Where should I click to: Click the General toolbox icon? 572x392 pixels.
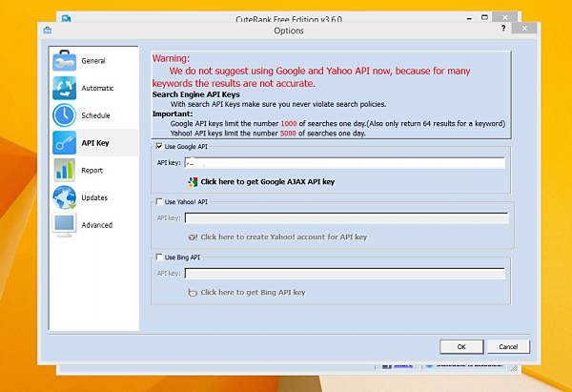pyautogui.click(x=64, y=61)
